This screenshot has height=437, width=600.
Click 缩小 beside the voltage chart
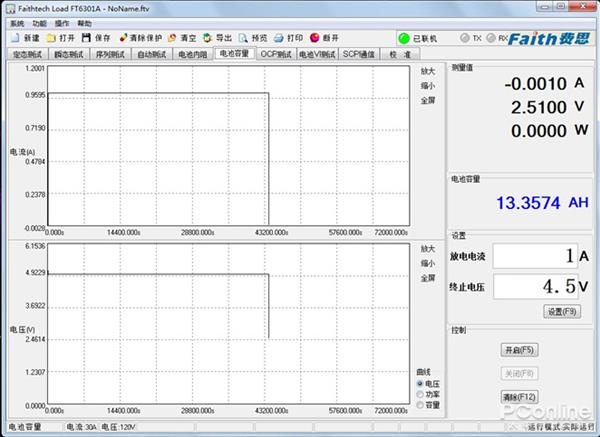coord(428,263)
